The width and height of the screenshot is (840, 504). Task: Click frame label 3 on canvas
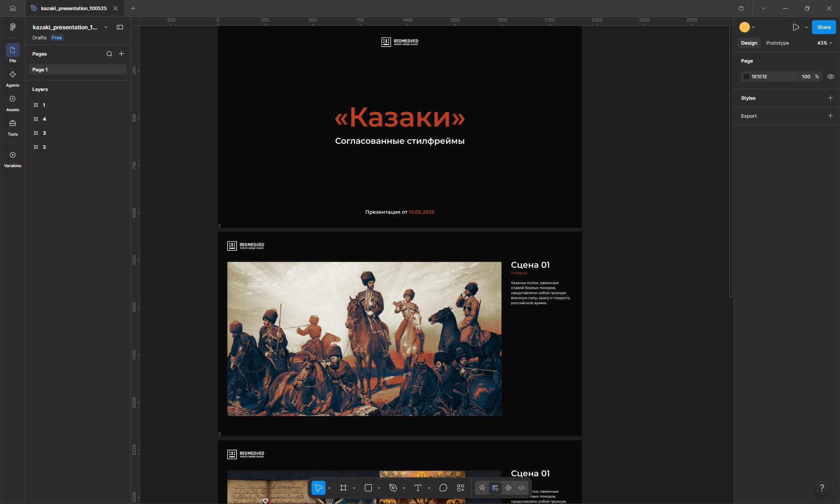(x=220, y=434)
